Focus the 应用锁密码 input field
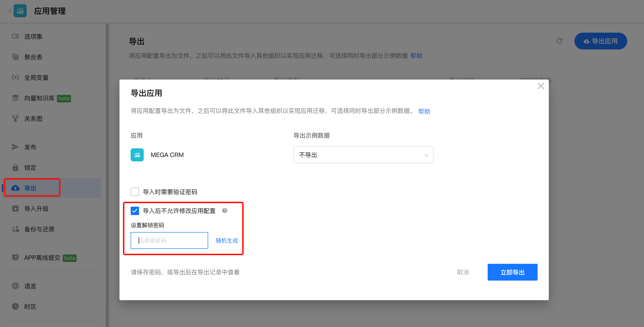The image size is (644, 327). tap(169, 240)
